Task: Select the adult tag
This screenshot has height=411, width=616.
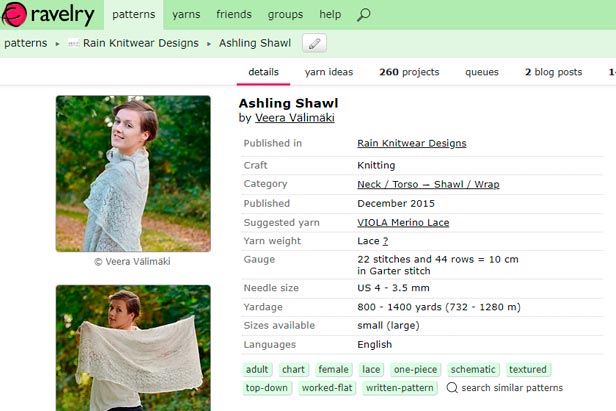Action: [257, 370]
